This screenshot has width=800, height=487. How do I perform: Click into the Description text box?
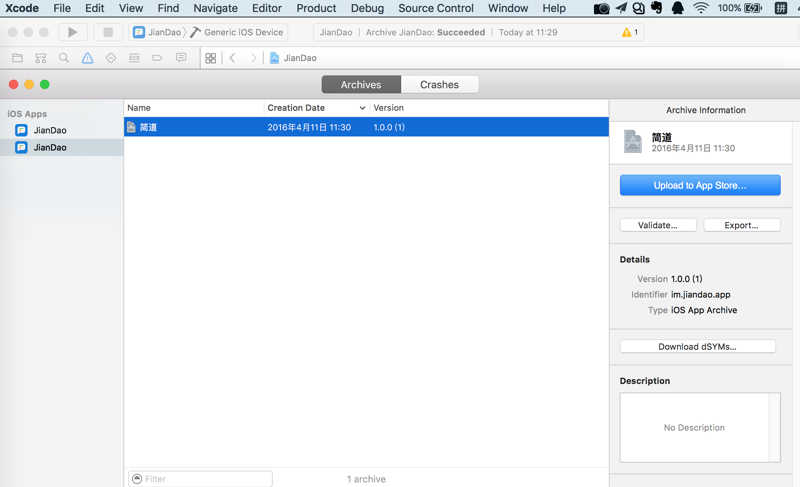click(694, 427)
